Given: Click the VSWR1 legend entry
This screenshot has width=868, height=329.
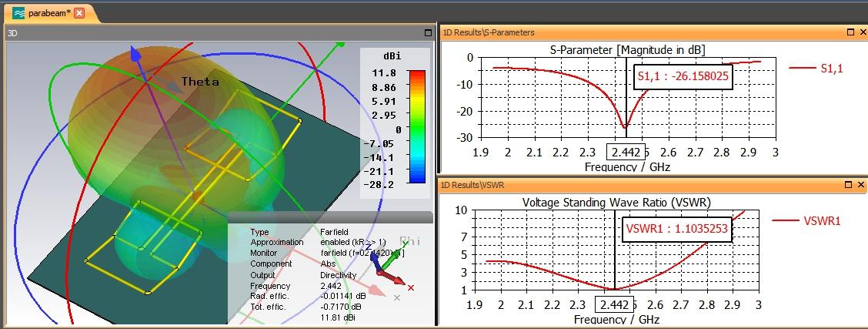Looking at the screenshot, I should 806,220.
